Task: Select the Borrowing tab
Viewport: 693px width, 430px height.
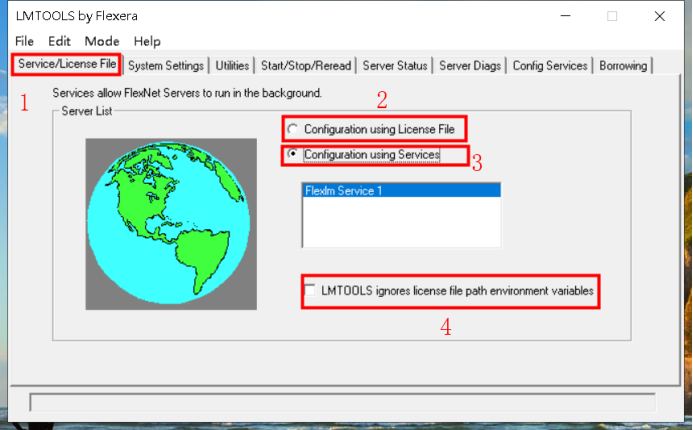Action: click(624, 66)
